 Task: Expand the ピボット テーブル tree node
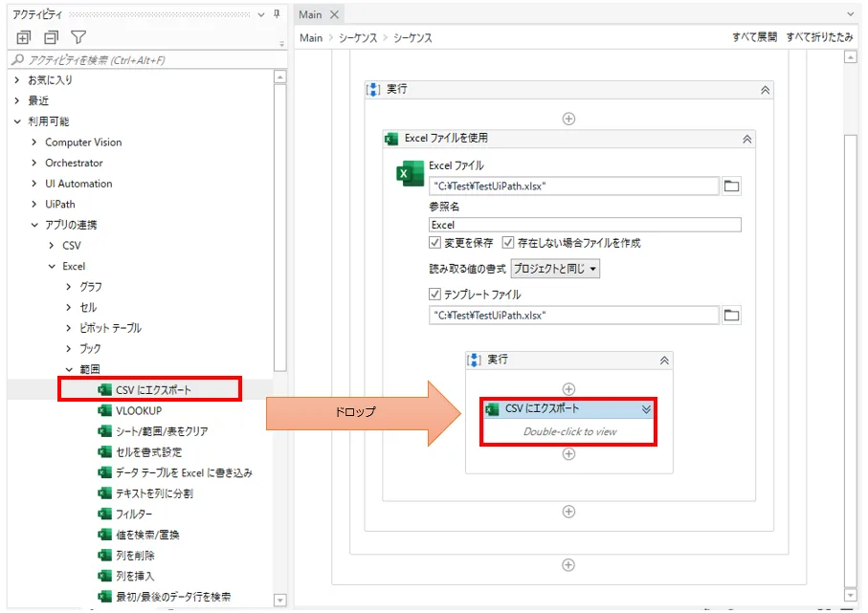click(x=69, y=328)
